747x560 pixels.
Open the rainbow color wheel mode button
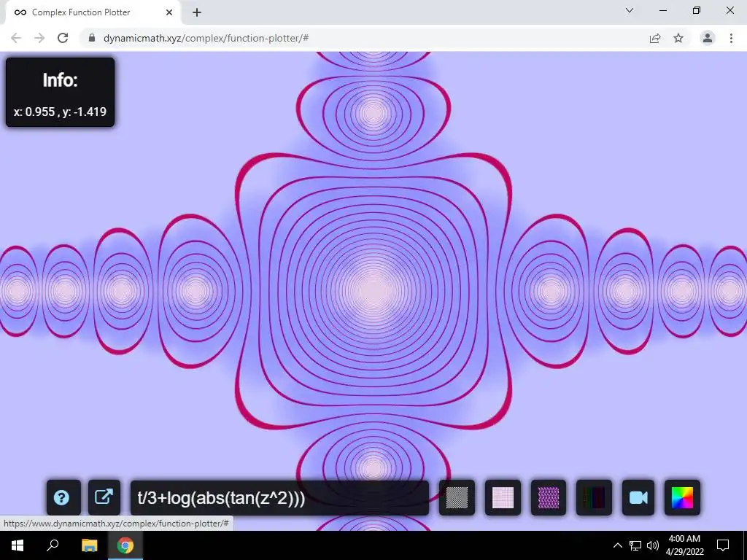[x=682, y=497]
